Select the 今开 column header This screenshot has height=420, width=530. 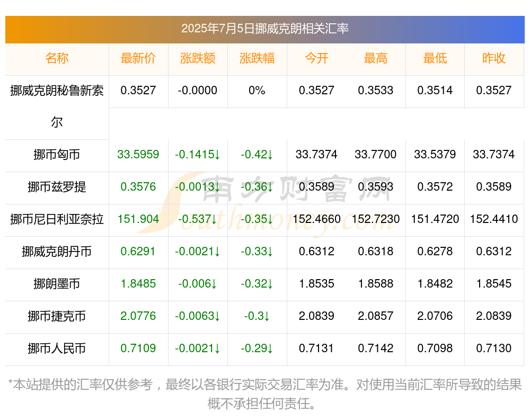pyautogui.click(x=316, y=58)
